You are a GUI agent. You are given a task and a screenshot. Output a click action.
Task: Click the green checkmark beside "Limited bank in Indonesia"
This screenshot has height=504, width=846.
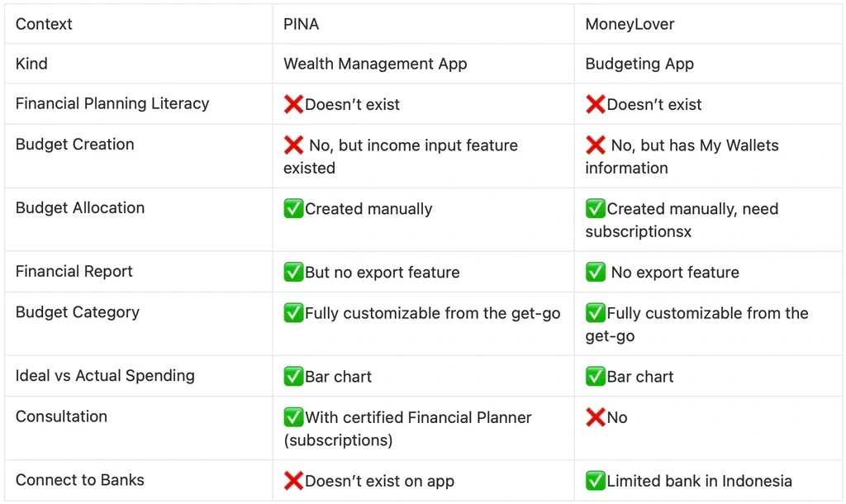(595, 481)
